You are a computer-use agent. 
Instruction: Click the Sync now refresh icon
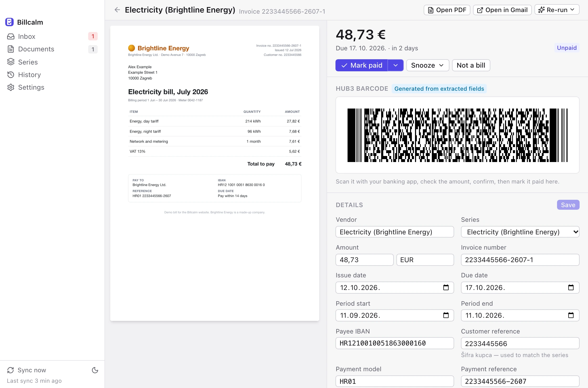[10, 370]
